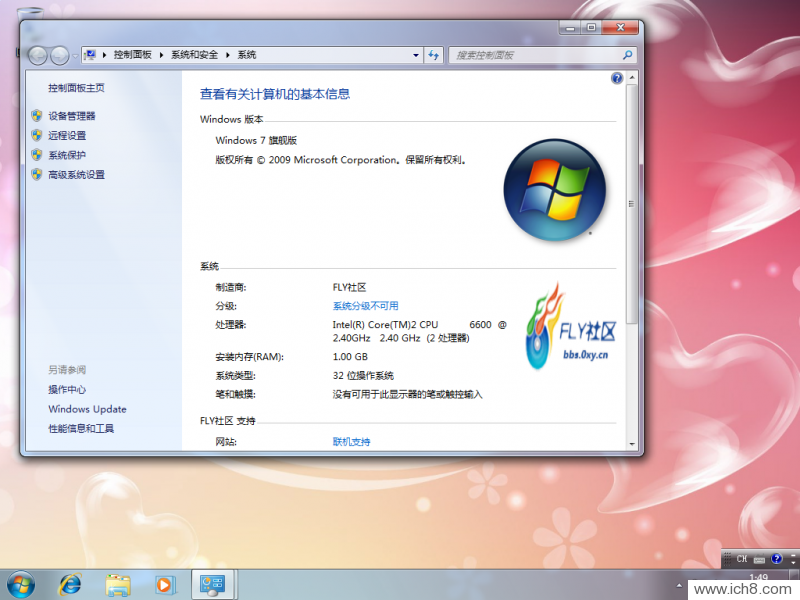Screen dimensions: 800x600
Task: Open 设备管理器 from the left pane
Action: (72, 116)
